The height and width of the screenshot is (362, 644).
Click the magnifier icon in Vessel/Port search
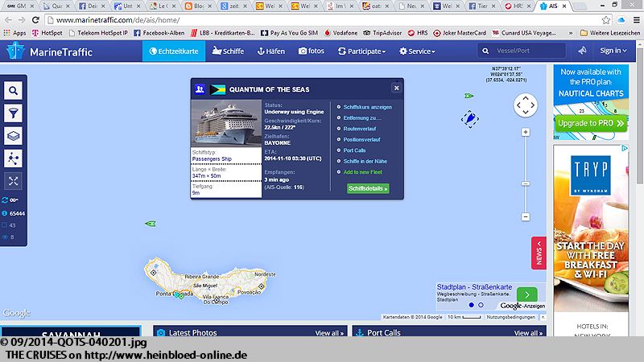pos(485,51)
